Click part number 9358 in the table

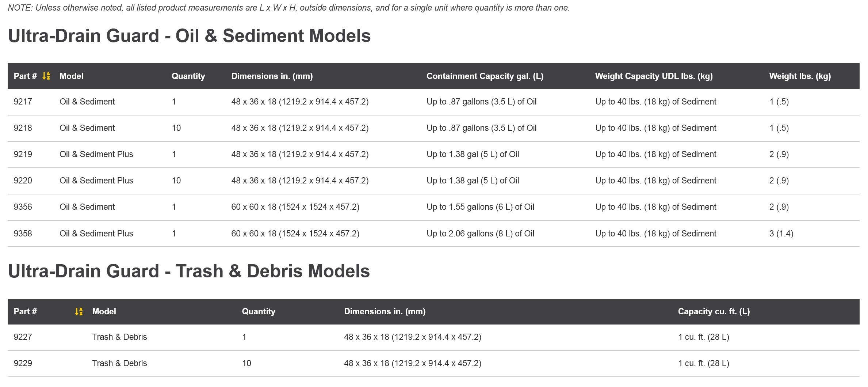pyautogui.click(x=23, y=234)
